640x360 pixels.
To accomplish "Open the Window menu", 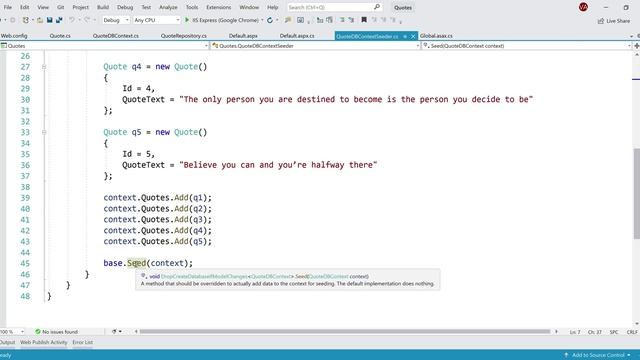I will click(x=249, y=7).
